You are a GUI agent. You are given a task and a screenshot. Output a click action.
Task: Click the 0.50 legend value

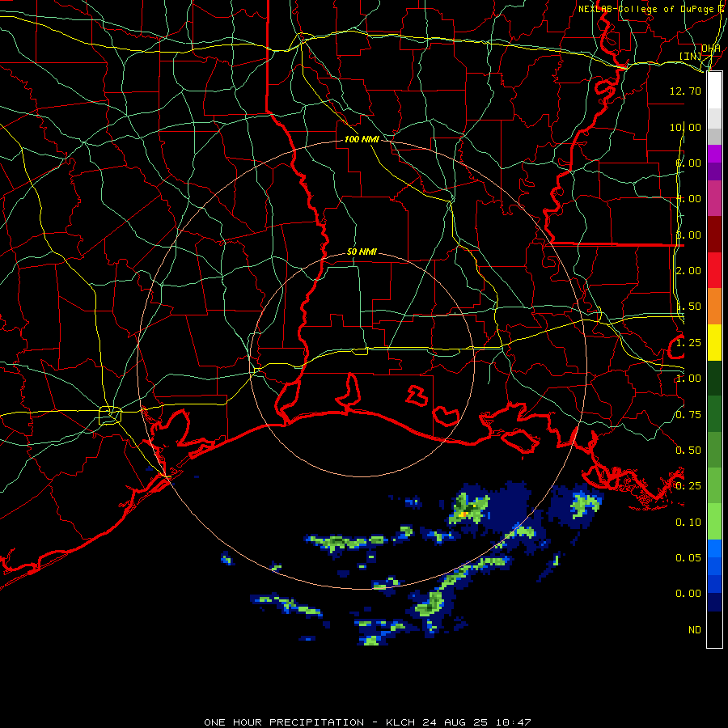(688, 451)
